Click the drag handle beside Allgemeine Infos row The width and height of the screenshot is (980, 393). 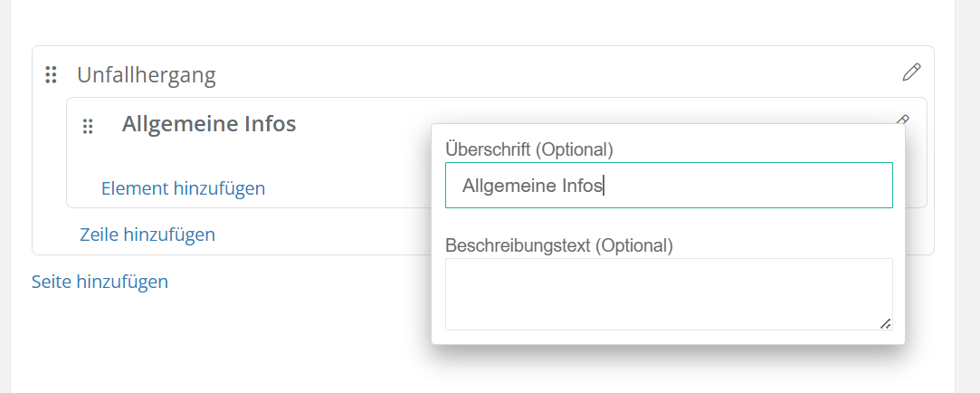[x=88, y=126]
